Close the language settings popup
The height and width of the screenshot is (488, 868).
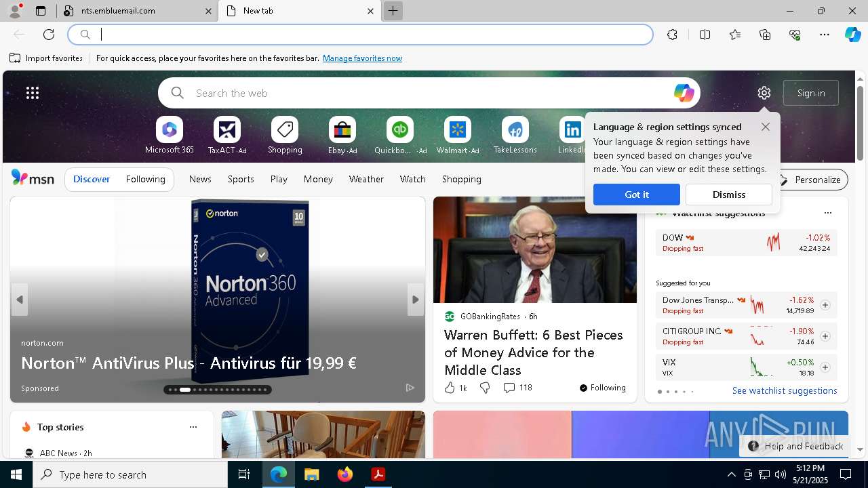click(766, 127)
